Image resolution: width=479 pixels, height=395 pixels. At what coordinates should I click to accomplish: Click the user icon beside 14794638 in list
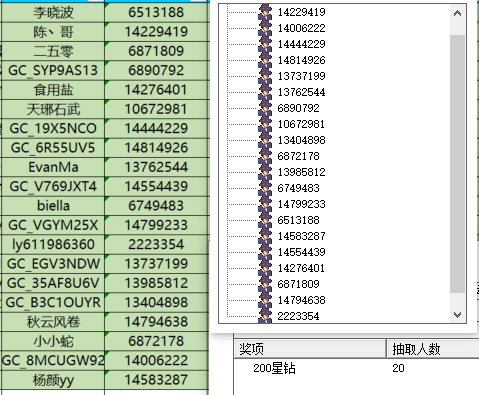point(265,300)
